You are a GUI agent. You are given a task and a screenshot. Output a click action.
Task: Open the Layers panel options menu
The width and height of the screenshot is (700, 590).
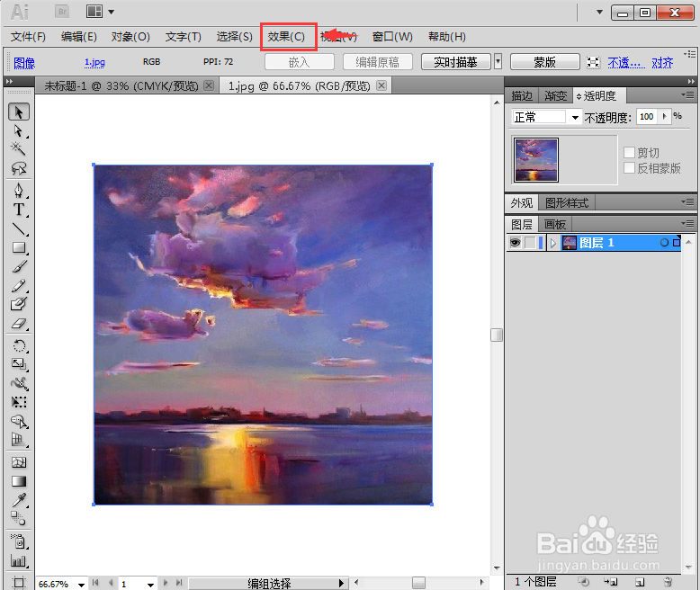687,223
